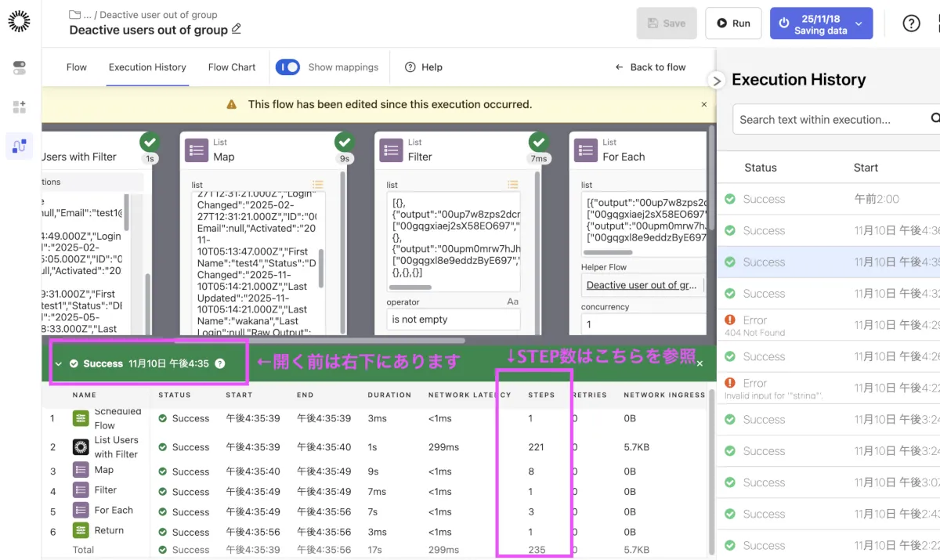Open the Flows icon in left sidebar
Screen dimensions: 940x560
click(20, 146)
